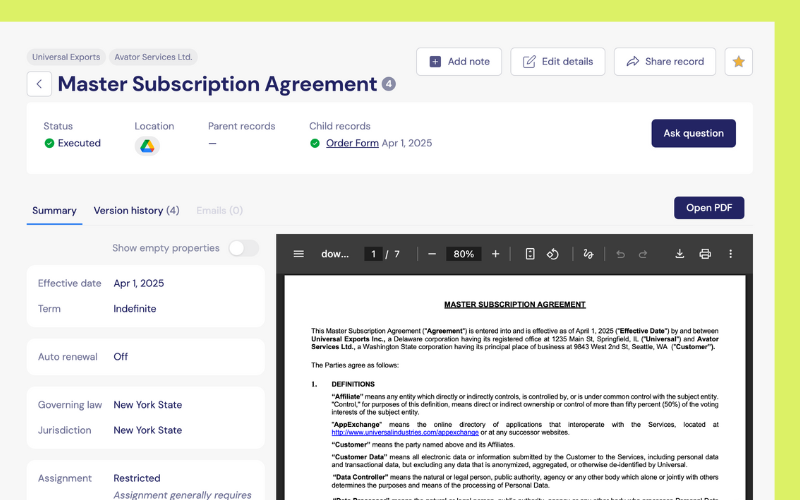Click the Add note button
This screenshot has width=800, height=500.
pyautogui.click(x=459, y=62)
